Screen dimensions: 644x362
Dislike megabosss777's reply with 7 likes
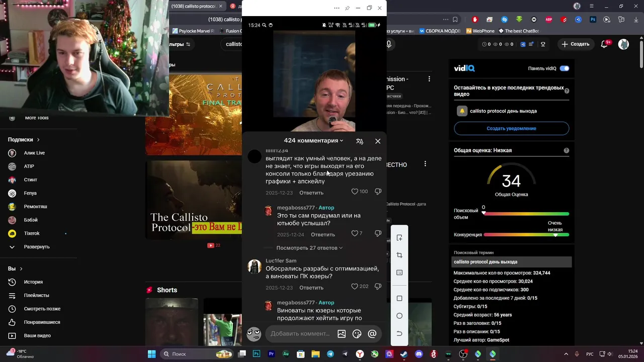378,233
